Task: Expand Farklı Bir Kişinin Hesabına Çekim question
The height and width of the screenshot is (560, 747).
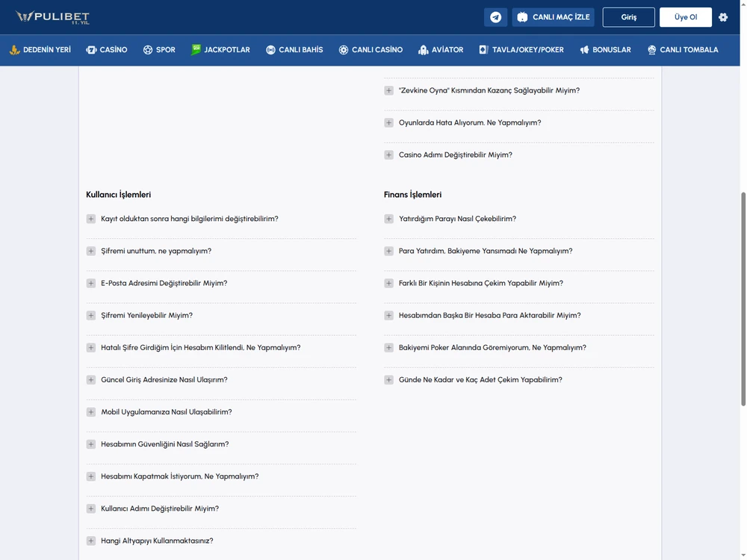Action: point(388,283)
